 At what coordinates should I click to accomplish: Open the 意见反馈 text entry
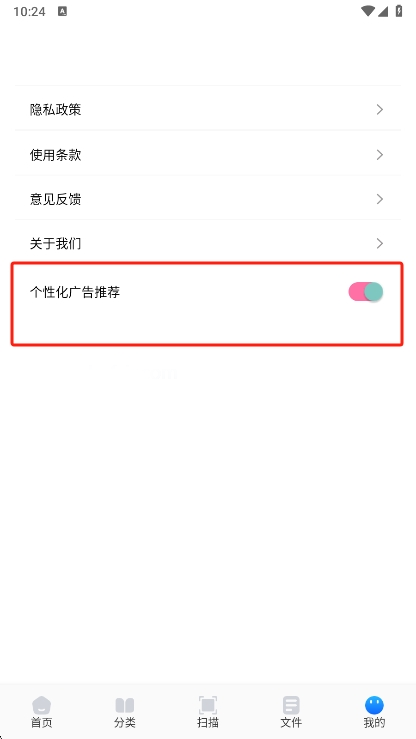(x=56, y=199)
